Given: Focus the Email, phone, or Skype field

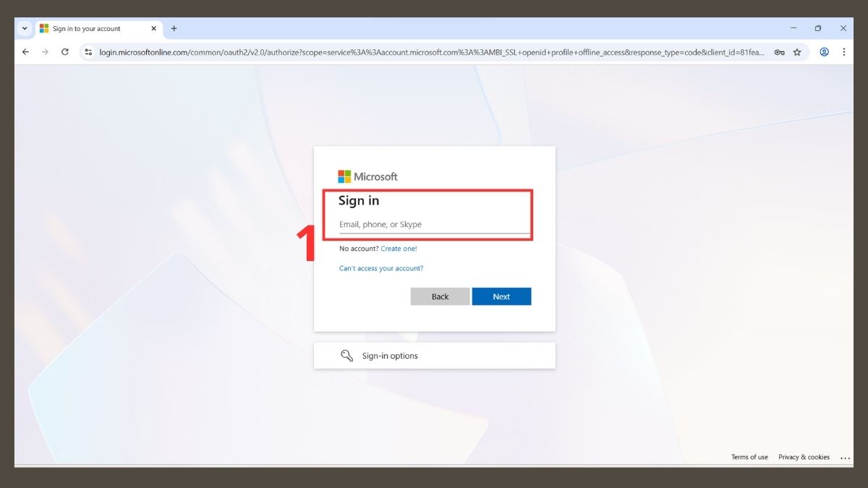Looking at the screenshot, I should click(434, 225).
